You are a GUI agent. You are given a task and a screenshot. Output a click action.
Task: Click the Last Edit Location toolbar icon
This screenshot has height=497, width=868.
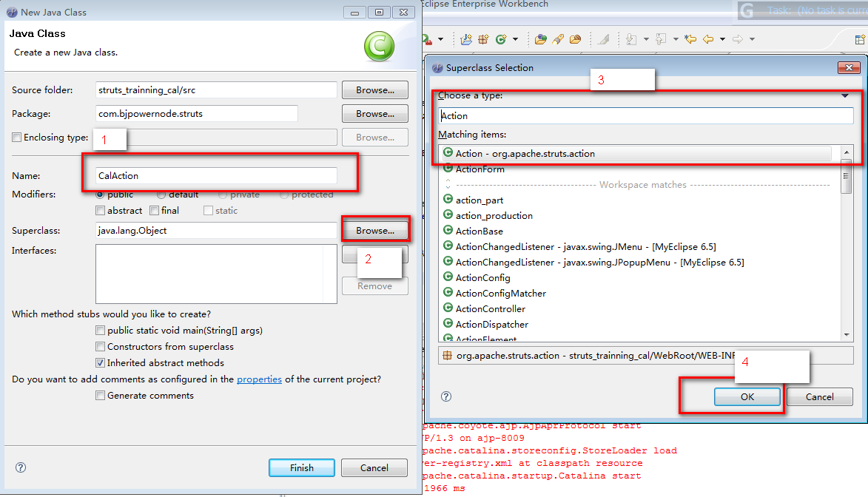click(x=690, y=39)
